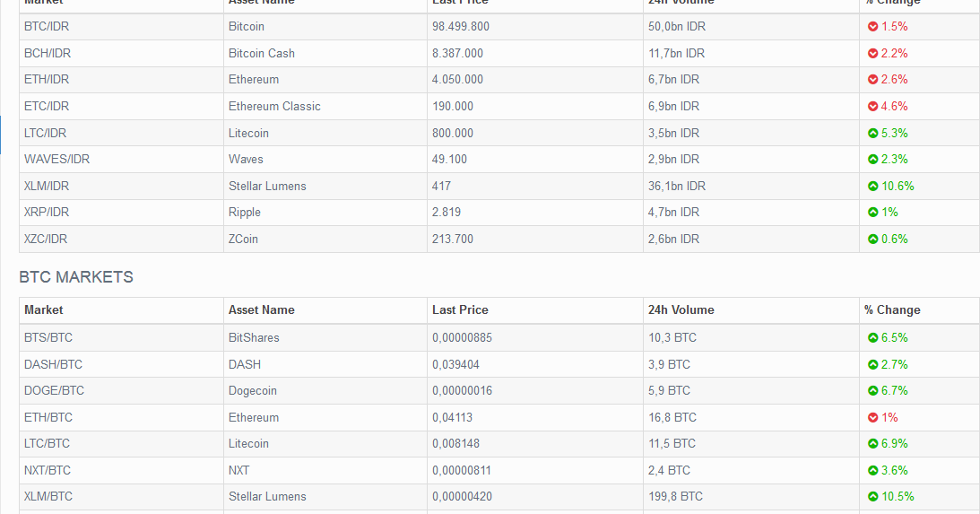The width and height of the screenshot is (980, 514).
Task: Open the LTC/IDR market
Action: coord(46,133)
